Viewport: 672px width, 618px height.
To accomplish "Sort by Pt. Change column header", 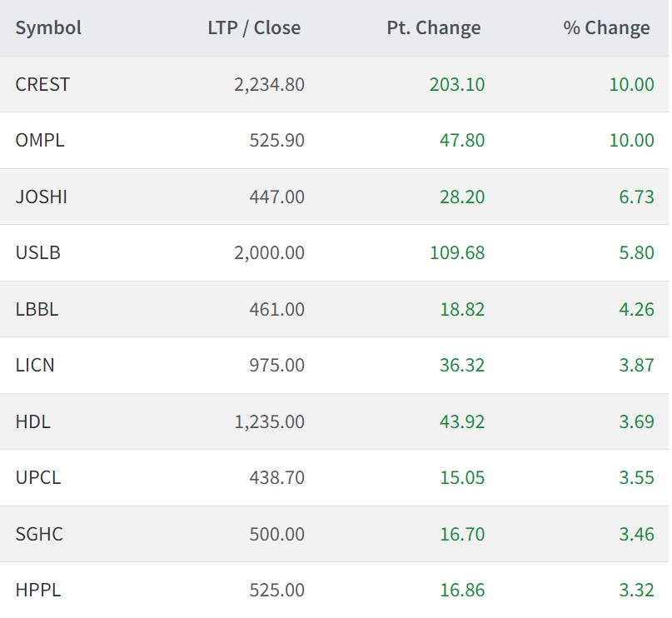I will (x=434, y=27).
